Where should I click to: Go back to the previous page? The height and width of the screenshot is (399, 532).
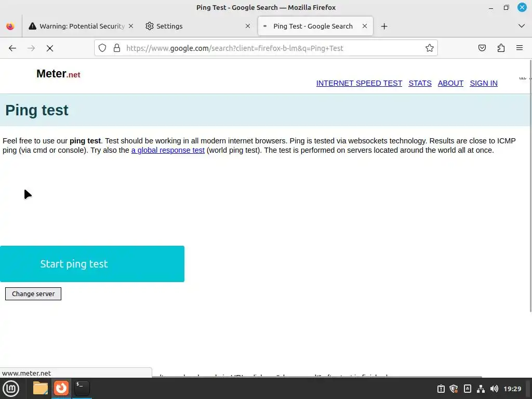[x=12, y=48]
